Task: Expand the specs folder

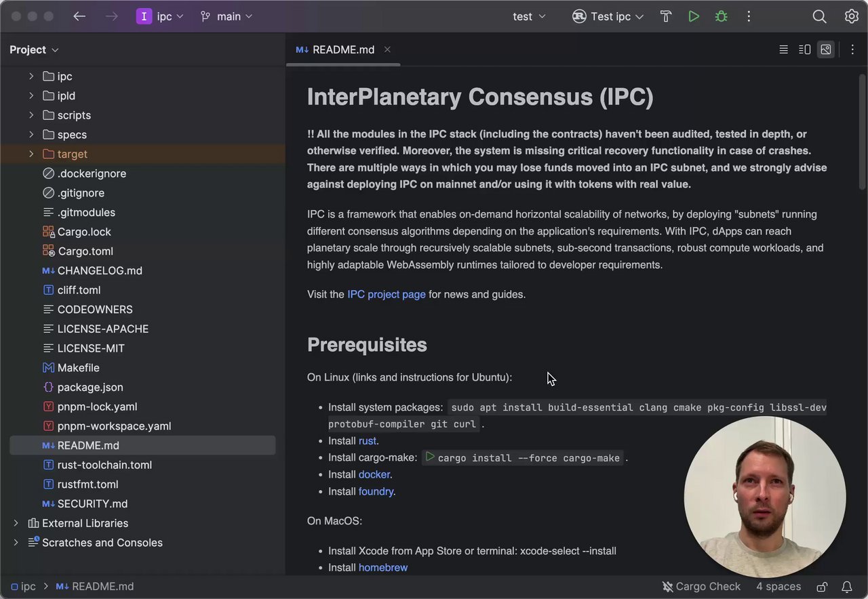Action: pos(31,134)
